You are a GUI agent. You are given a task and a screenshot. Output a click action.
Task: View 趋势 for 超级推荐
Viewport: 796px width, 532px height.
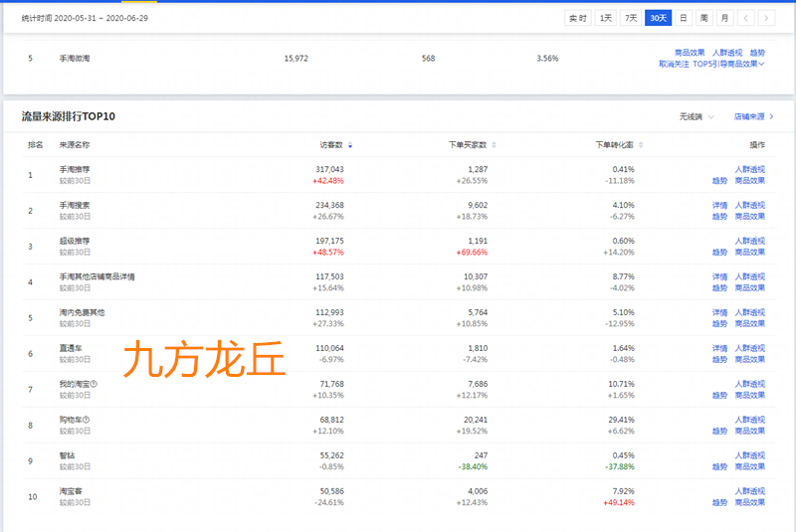(719, 252)
